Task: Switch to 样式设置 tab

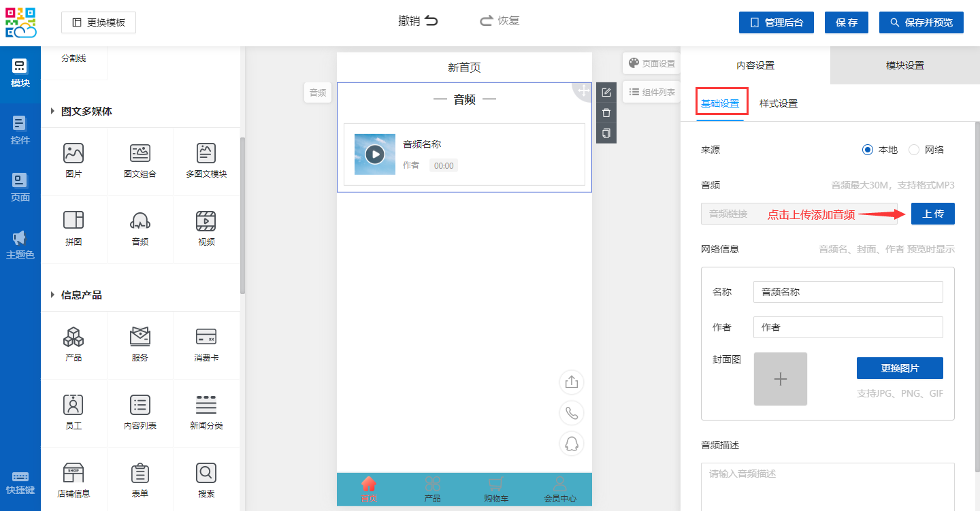Action: click(778, 103)
